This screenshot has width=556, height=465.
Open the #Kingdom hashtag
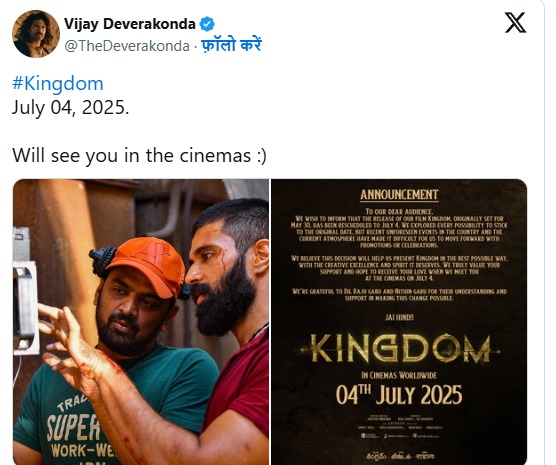pos(58,84)
